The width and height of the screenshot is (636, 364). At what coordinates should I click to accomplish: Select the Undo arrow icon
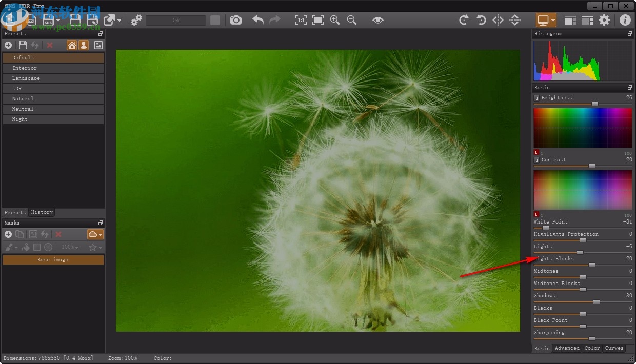pos(257,20)
